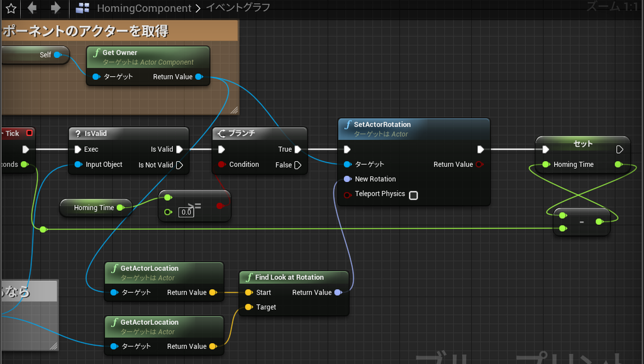
Task: Select the Find Look at Rotation node title
Action: tap(289, 277)
